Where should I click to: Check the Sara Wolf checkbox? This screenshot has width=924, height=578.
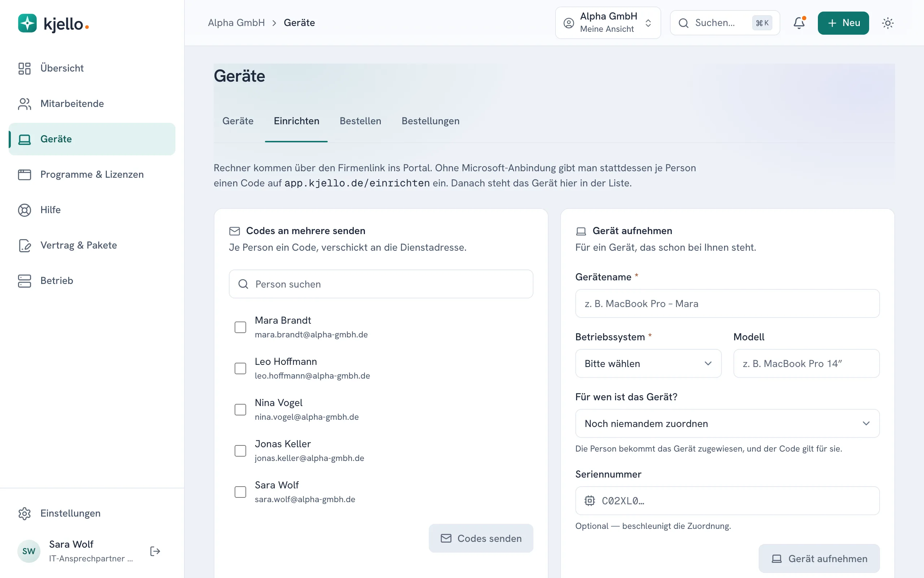coord(240,492)
